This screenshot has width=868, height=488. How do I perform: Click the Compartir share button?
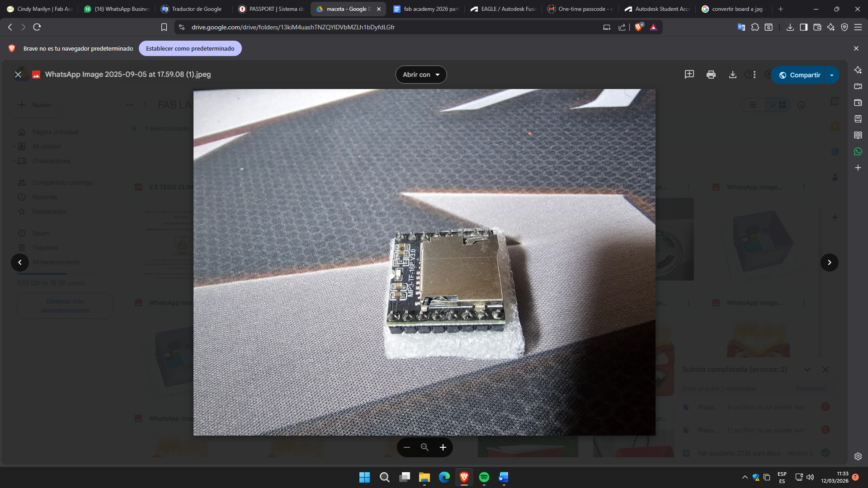coord(799,75)
